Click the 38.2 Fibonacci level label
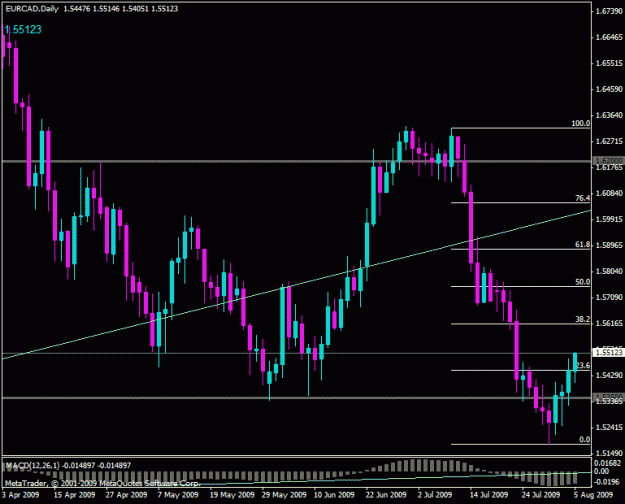The width and height of the screenshot is (625, 504). [x=582, y=319]
